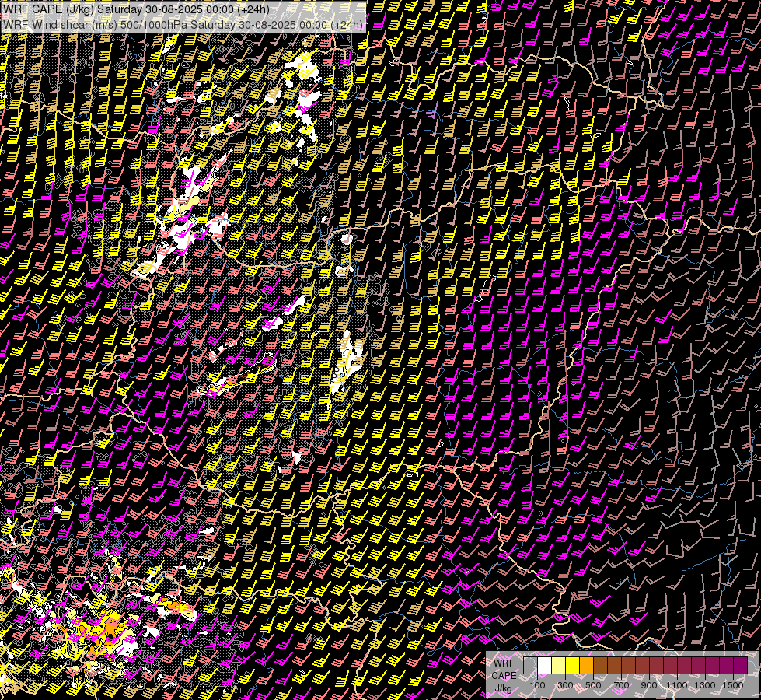Viewport: 761px width, 700px height.
Task: Click the WRF Wind shear title line
Action: coord(183,25)
